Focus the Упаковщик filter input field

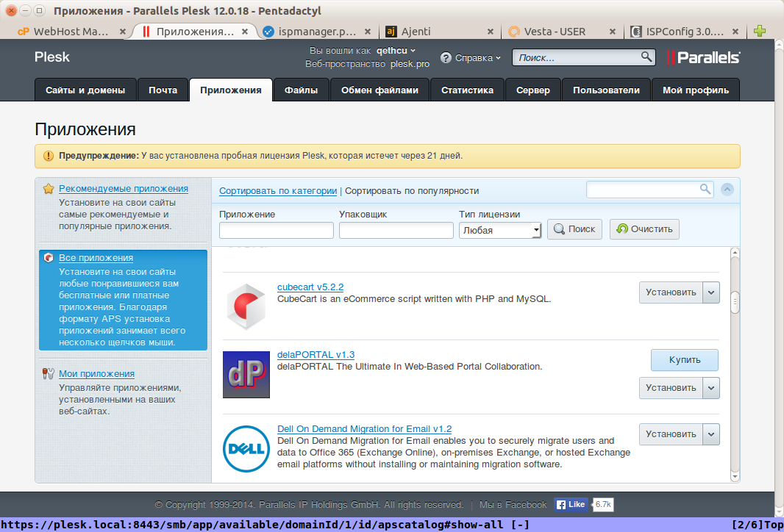click(396, 230)
